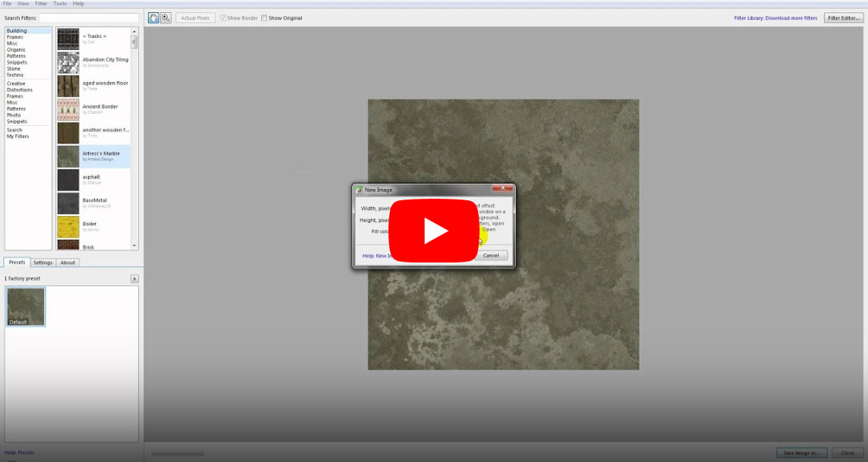Click the Filter Editor button
The height and width of the screenshot is (462, 868).
pyautogui.click(x=844, y=18)
